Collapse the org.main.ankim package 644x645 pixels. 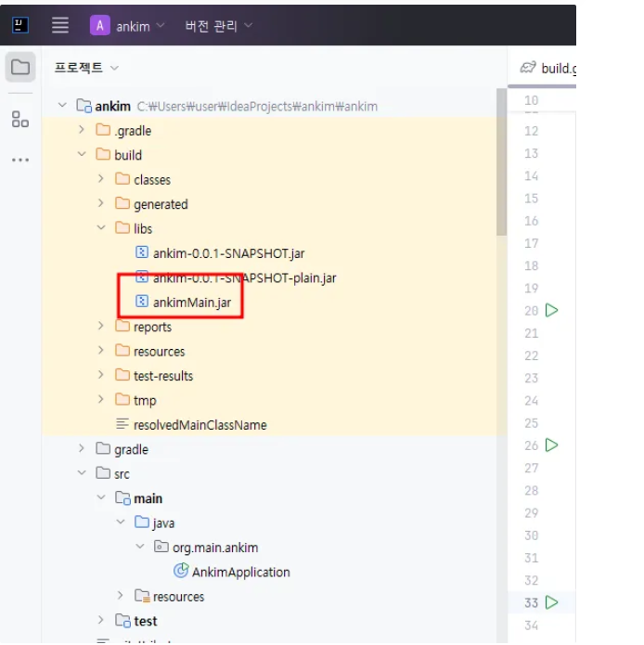(x=140, y=547)
